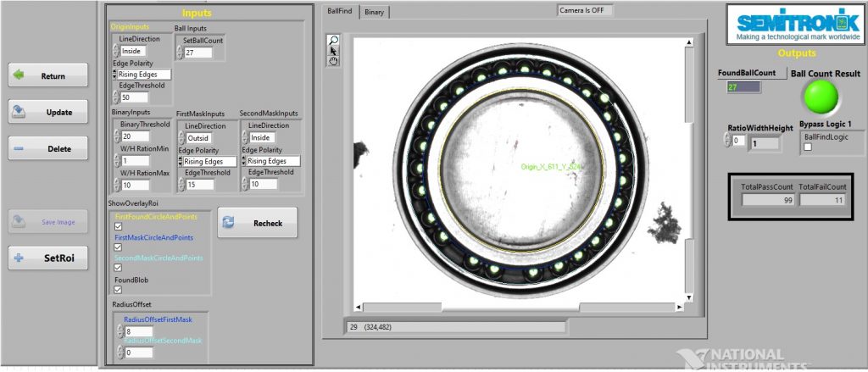Open the FirstMaskInputs Edge Polarity dropdown
This screenshot has height=372, width=868.
pos(181,161)
